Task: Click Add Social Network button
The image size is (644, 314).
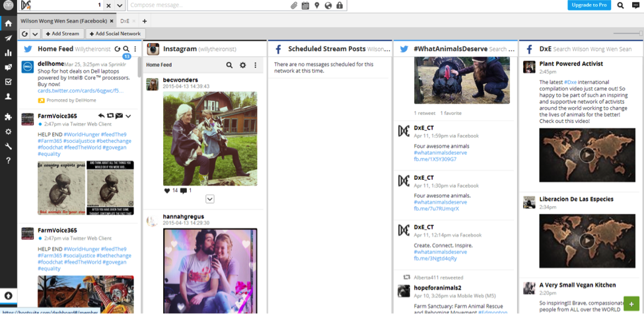Action: [116, 34]
